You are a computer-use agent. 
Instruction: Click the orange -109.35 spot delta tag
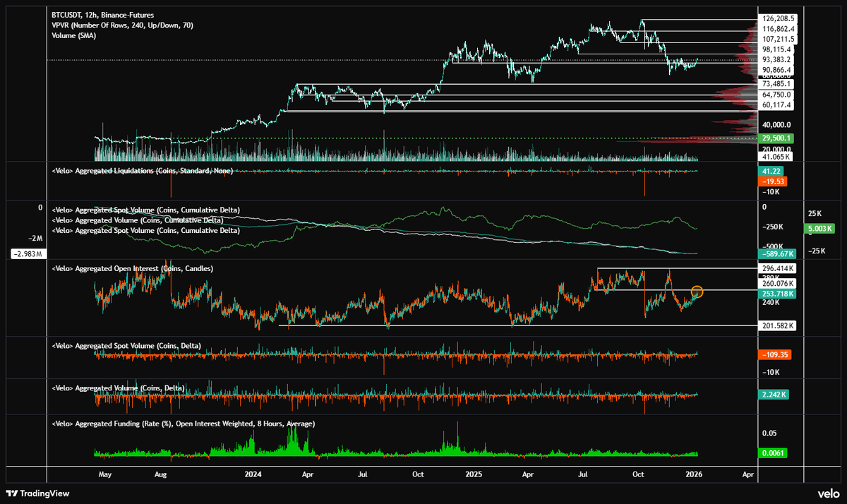pos(774,354)
